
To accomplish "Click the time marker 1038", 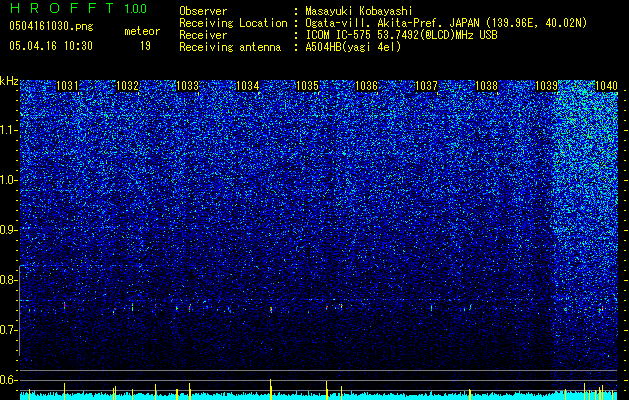I will [486, 86].
